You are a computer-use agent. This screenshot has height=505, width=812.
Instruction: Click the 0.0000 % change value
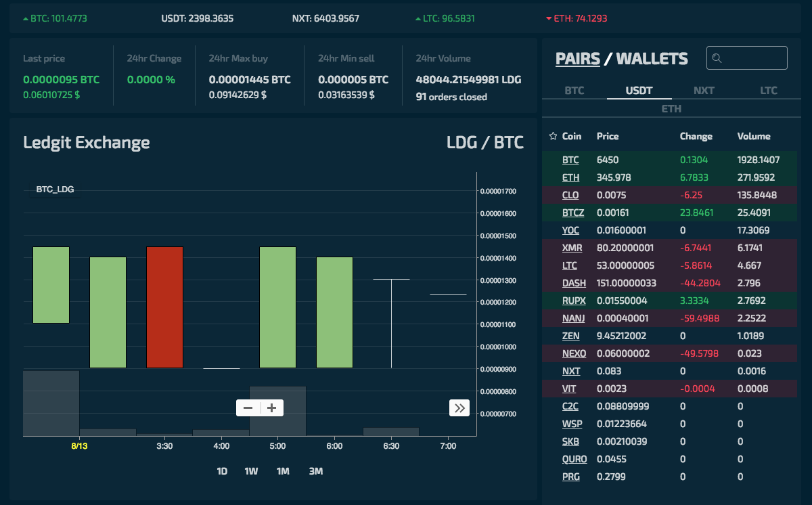(151, 80)
